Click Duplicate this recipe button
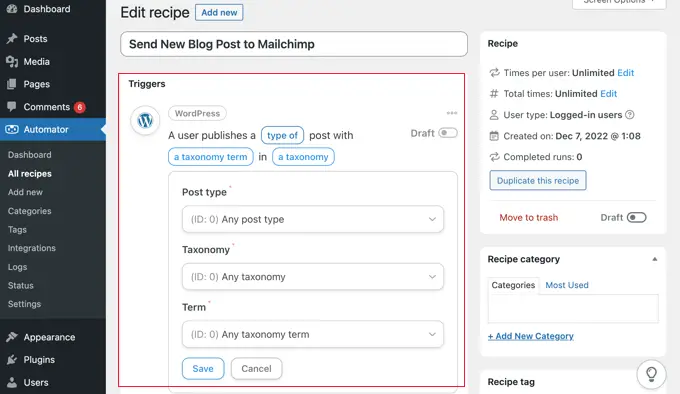680x394 pixels. [538, 180]
